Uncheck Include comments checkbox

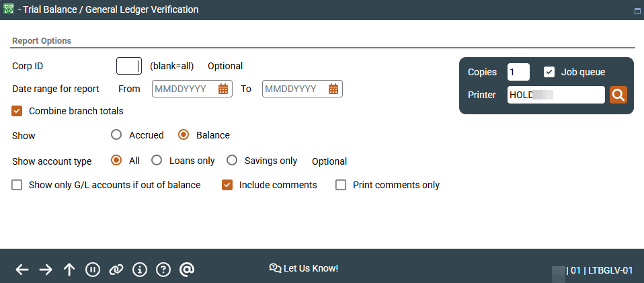coord(227,185)
